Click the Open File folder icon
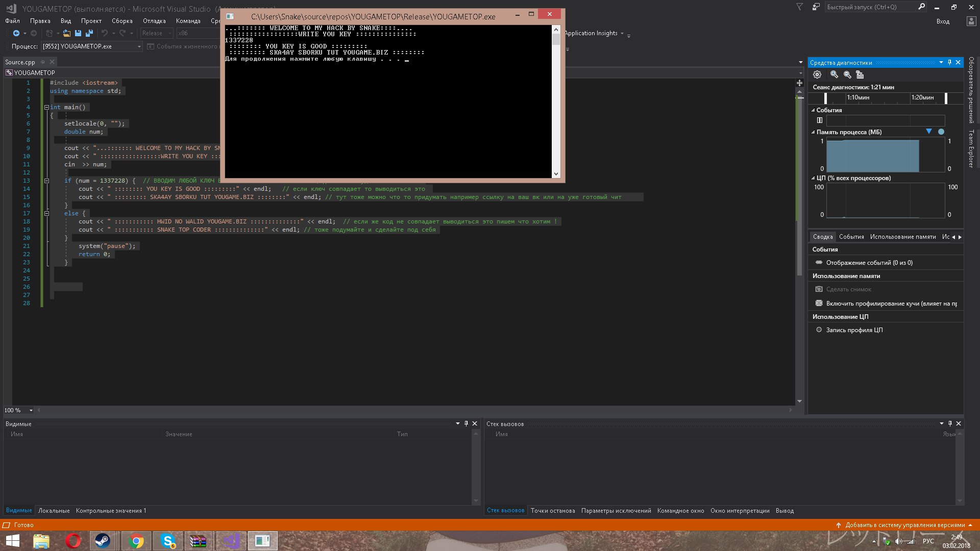Viewport: 980px width, 551px height. tap(67, 33)
